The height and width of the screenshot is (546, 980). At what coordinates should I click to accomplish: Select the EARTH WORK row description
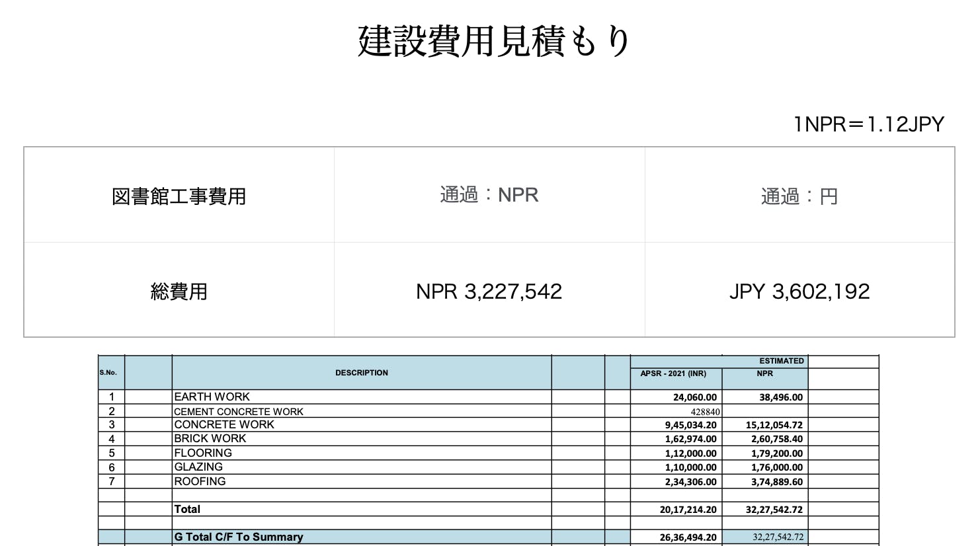tap(212, 397)
